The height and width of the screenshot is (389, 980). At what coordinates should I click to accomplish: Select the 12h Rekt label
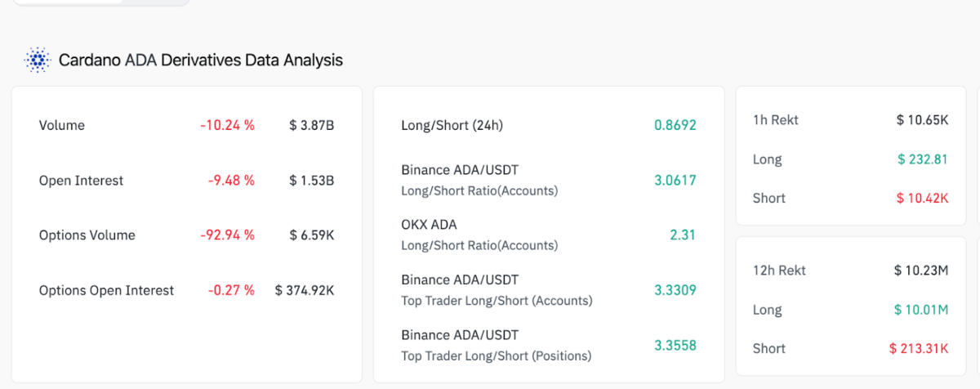(x=779, y=271)
